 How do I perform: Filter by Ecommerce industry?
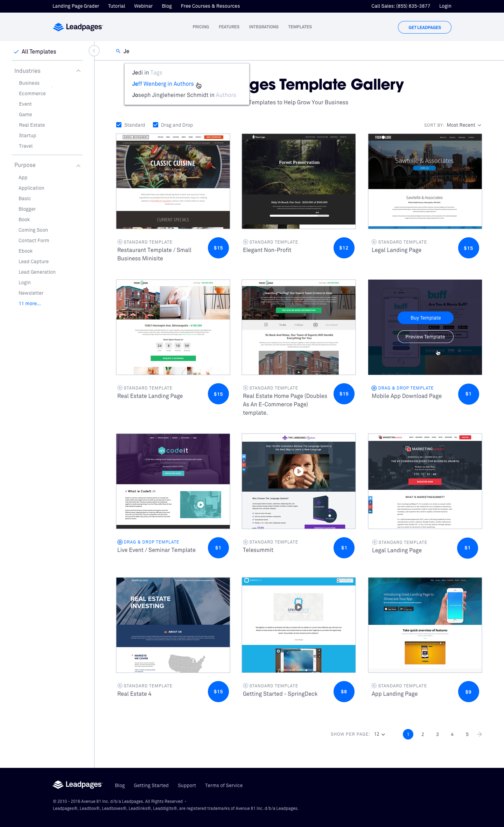click(x=32, y=93)
